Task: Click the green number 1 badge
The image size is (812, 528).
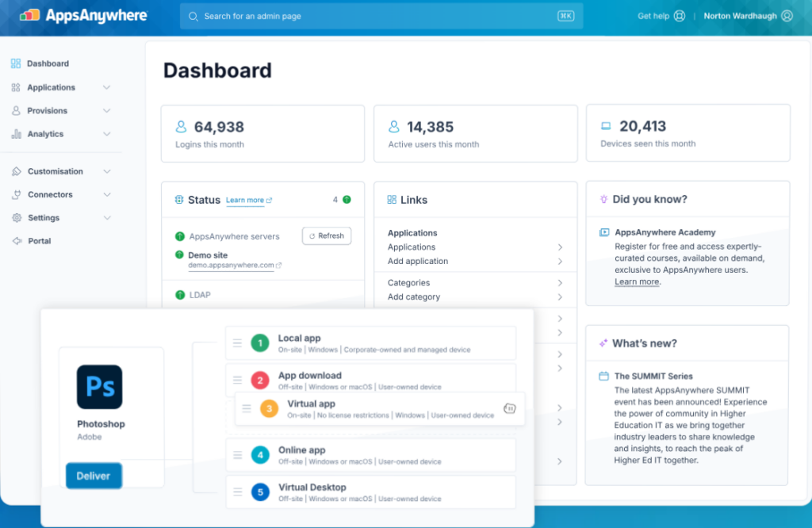Action: click(x=259, y=342)
